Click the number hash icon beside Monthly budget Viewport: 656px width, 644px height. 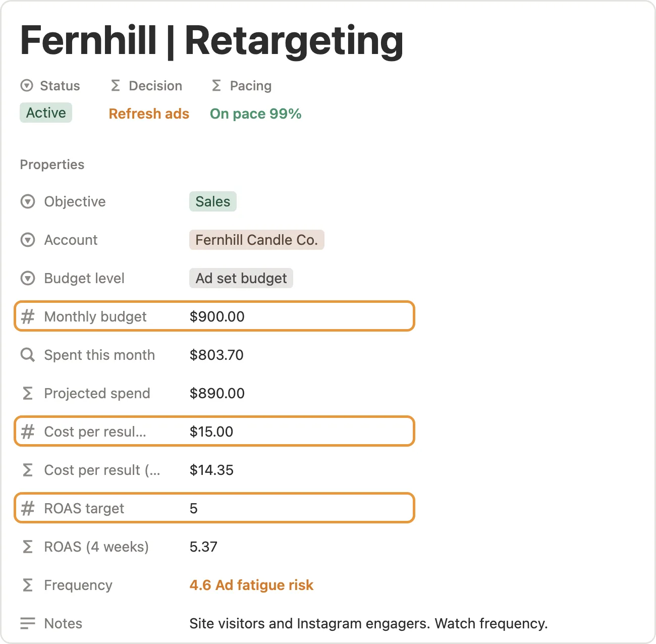pos(28,317)
